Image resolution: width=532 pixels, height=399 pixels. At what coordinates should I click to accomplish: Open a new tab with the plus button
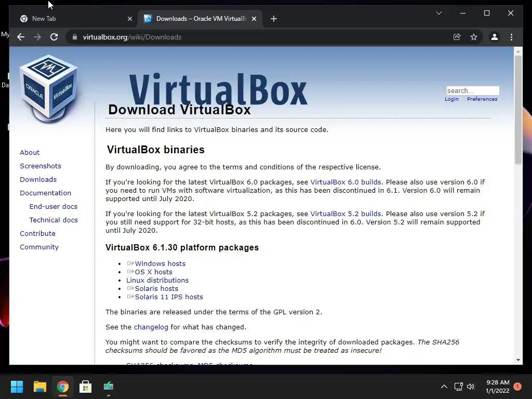(274, 19)
